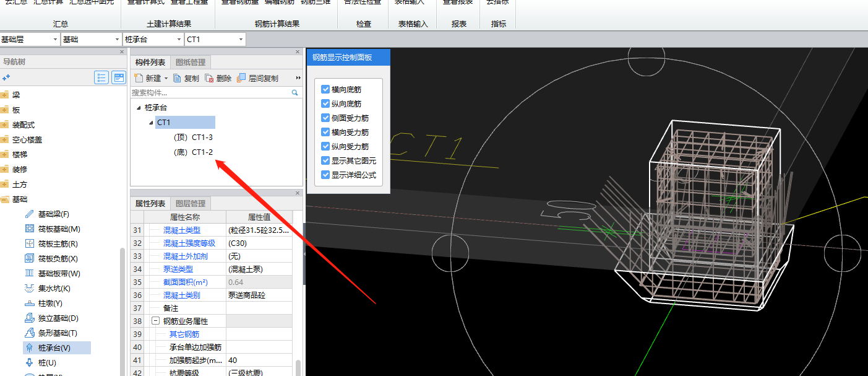
Task: Open the 新建 dropdown arrow
Action: click(x=166, y=79)
